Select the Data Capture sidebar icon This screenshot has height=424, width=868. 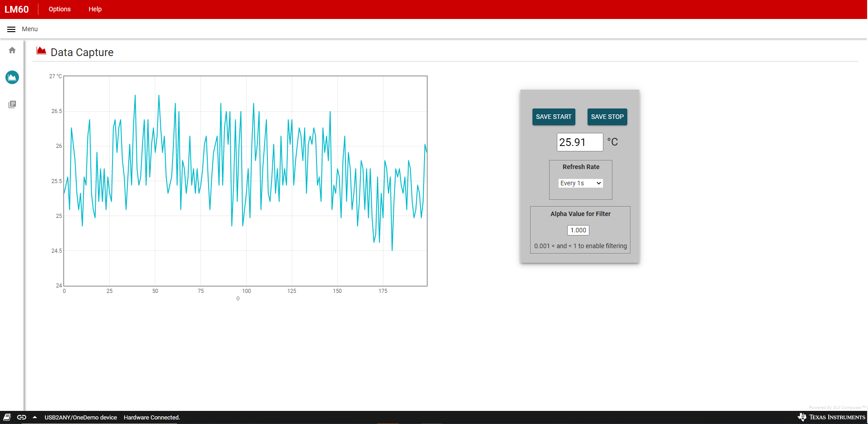[12, 77]
